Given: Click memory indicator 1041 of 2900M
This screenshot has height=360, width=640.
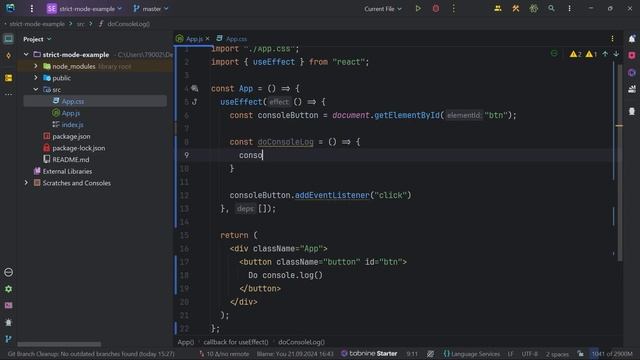Looking at the screenshot, I should [x=612, y=354].
